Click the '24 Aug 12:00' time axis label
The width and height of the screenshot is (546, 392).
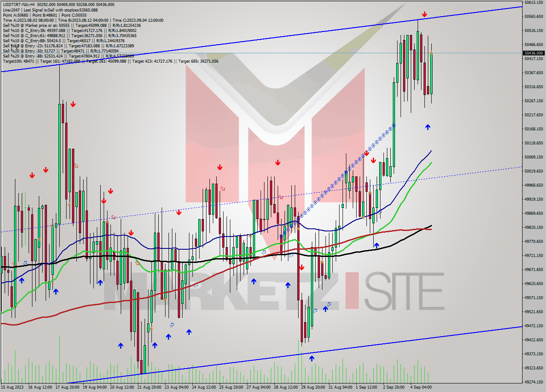coord(204,387)
